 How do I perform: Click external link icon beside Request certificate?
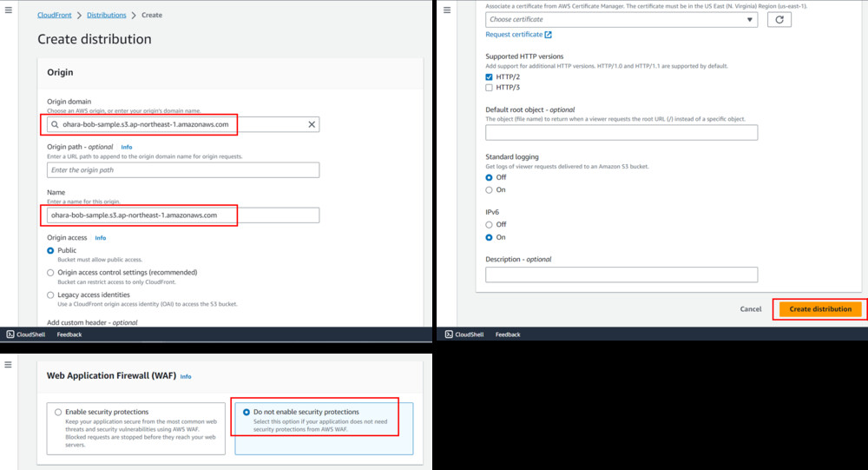click(x=548, y=35)
